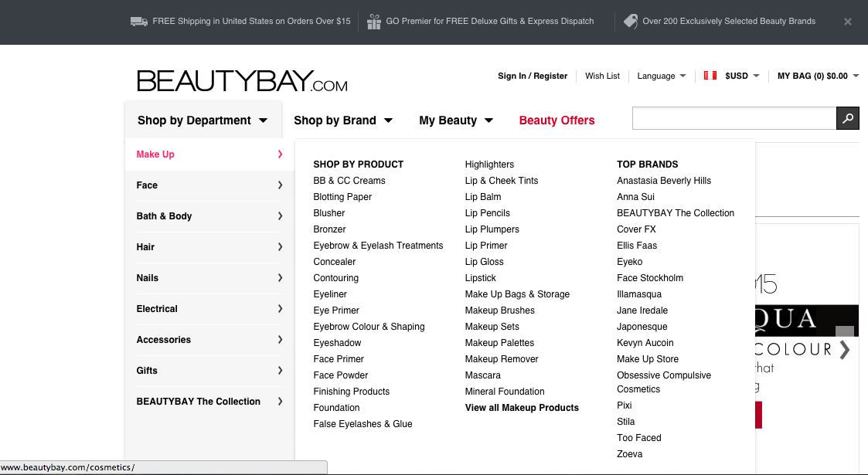
Task: Expand the Electrical department chevron
Action: pos(280,309)
